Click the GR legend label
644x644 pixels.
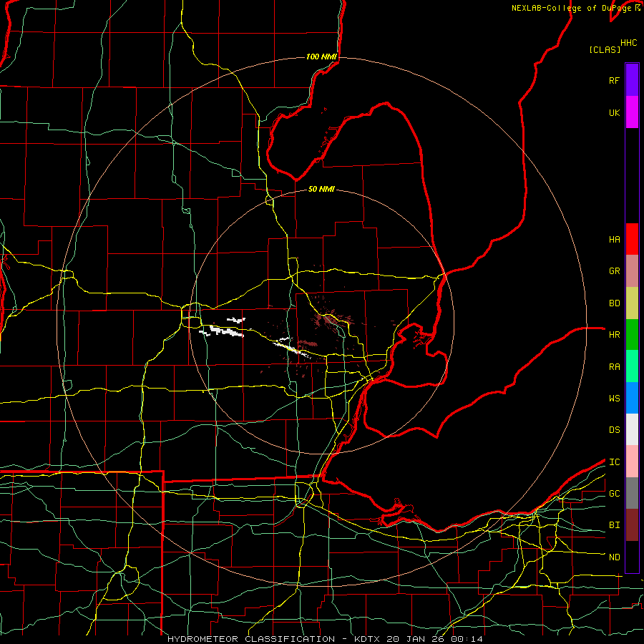(614, 271)
